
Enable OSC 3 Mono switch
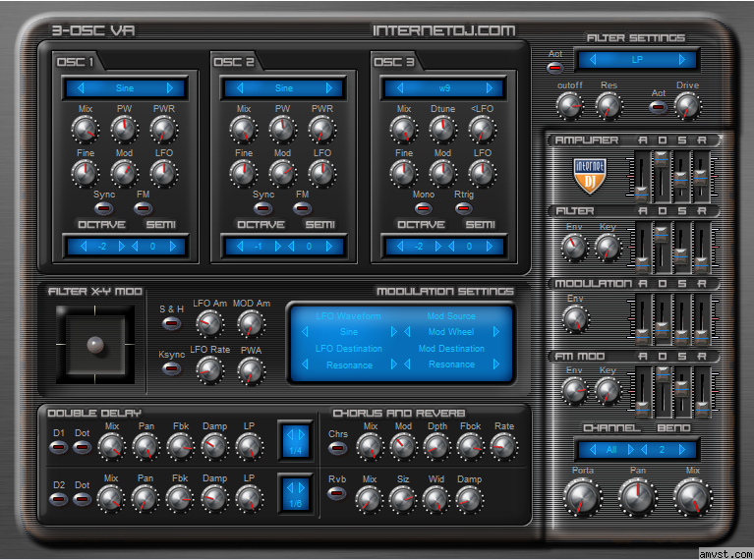[423, 208]
